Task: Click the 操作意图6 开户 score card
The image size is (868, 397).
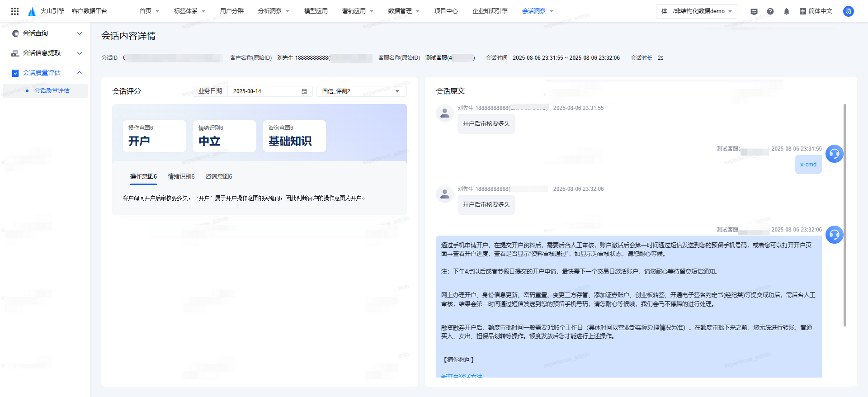Action: [154, 136]
